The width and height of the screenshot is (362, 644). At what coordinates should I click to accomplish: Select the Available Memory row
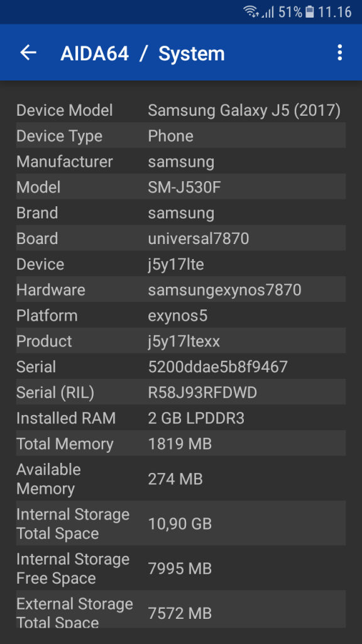pyautogui.click(x=180, y=479)
